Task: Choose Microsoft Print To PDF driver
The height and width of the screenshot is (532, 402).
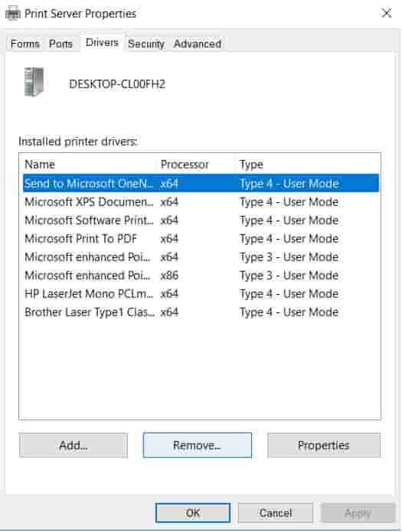Action: 201,239
